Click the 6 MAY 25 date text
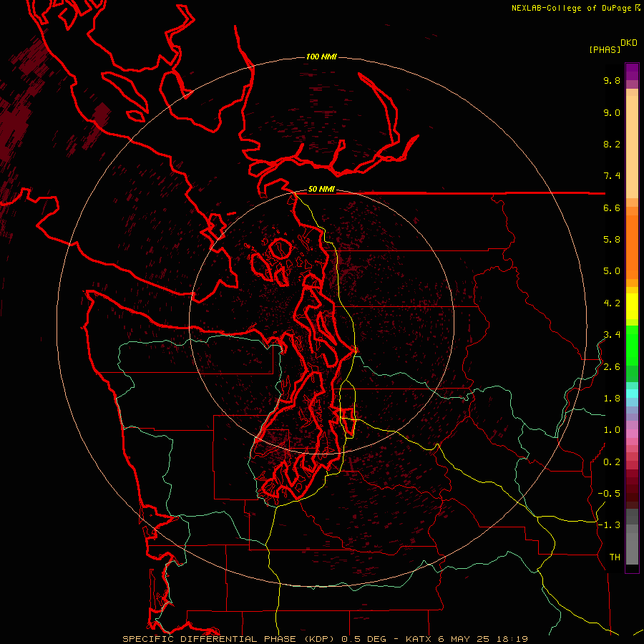The height and width of the screenshot is (644, 644). [x=465, y=639]
